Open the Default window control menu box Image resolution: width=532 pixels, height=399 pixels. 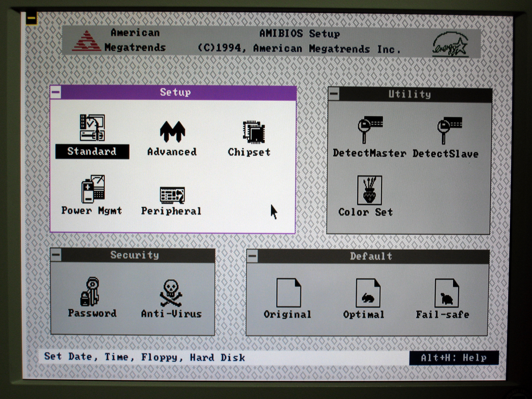(252, 256)
